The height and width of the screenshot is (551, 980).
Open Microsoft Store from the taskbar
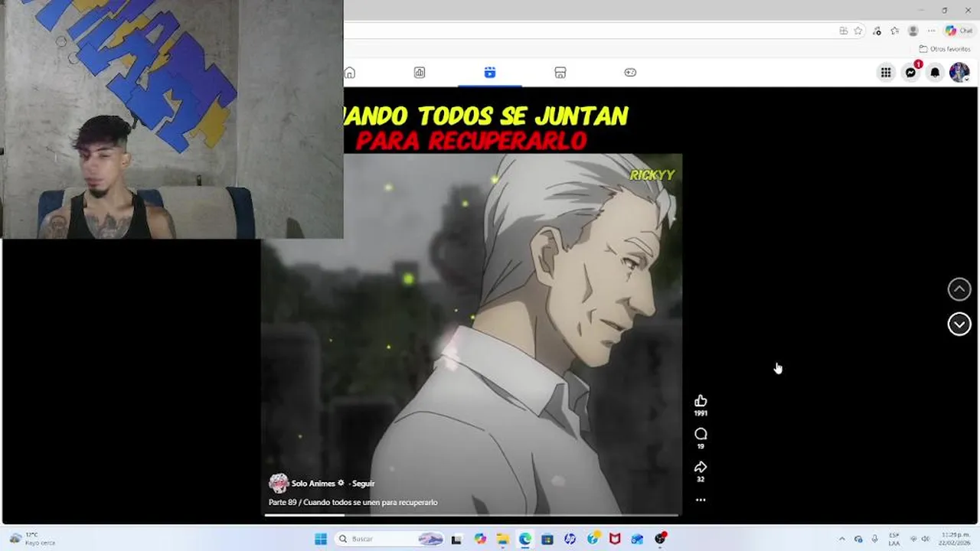pos(547,539)
